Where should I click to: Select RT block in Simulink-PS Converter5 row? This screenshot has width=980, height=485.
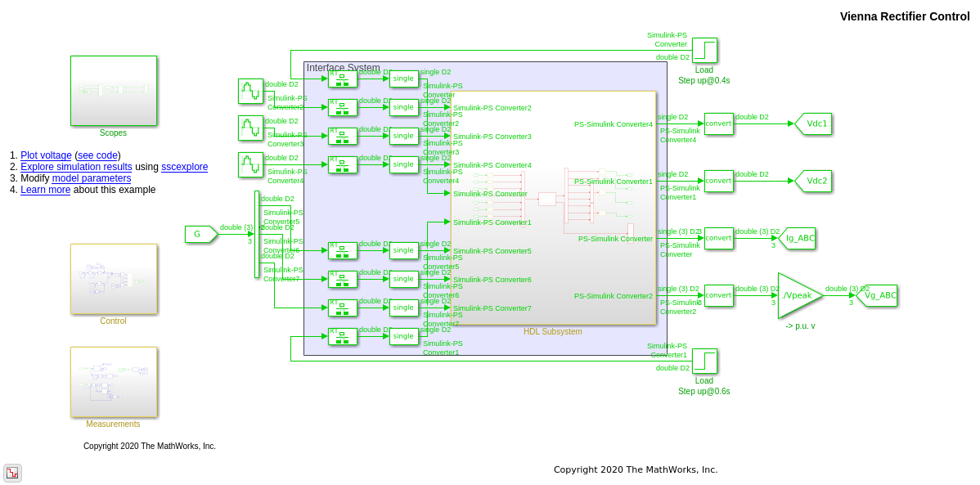click(343, 250)
